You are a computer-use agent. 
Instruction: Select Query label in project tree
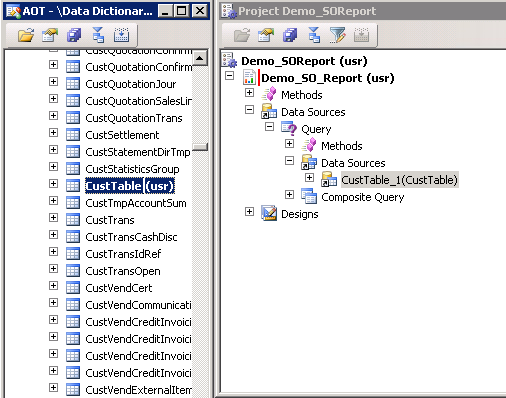point(316,129)
